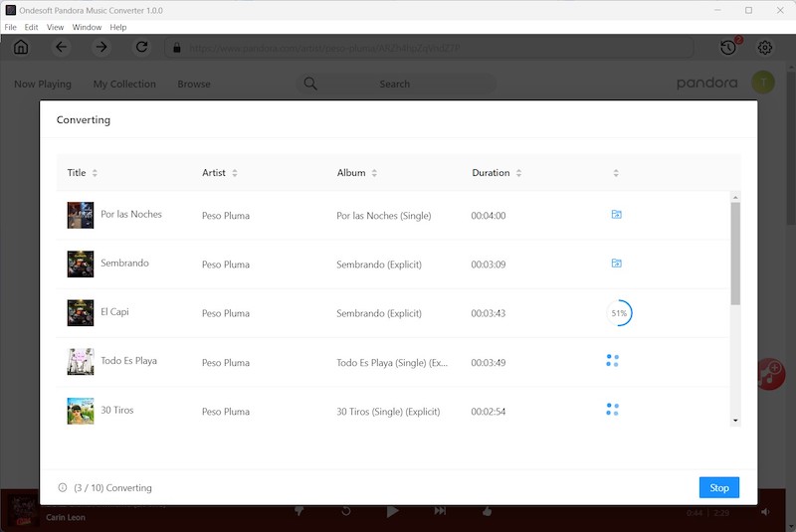Click the Por las Noches album thumbnail

[81, 215]
